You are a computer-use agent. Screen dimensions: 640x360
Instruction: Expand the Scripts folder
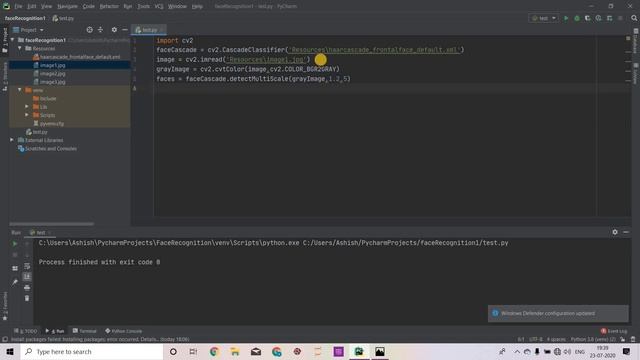click(27, 115)
